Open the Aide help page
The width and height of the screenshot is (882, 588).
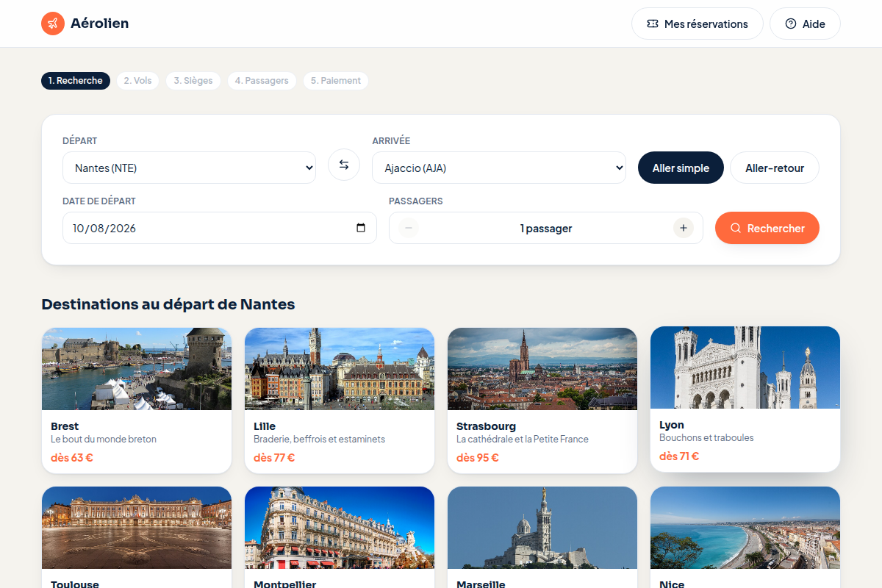805,24
